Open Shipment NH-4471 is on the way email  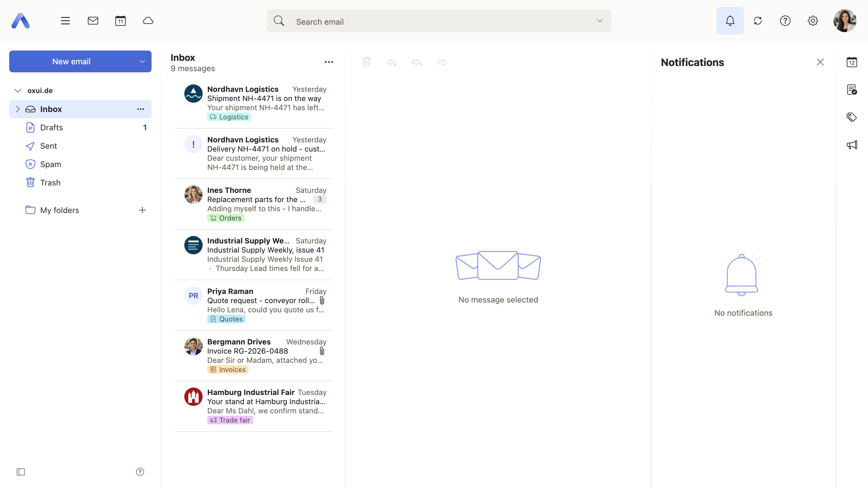253,103
